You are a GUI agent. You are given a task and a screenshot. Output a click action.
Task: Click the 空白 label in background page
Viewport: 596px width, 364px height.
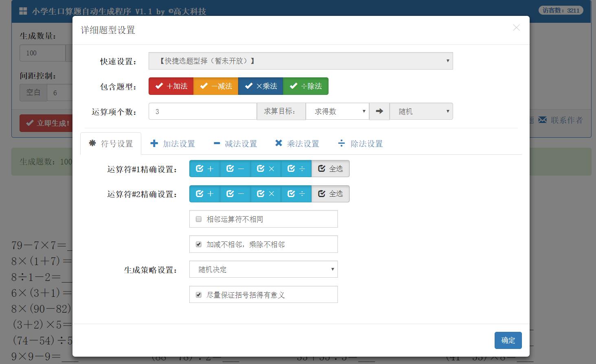[33, 93]
